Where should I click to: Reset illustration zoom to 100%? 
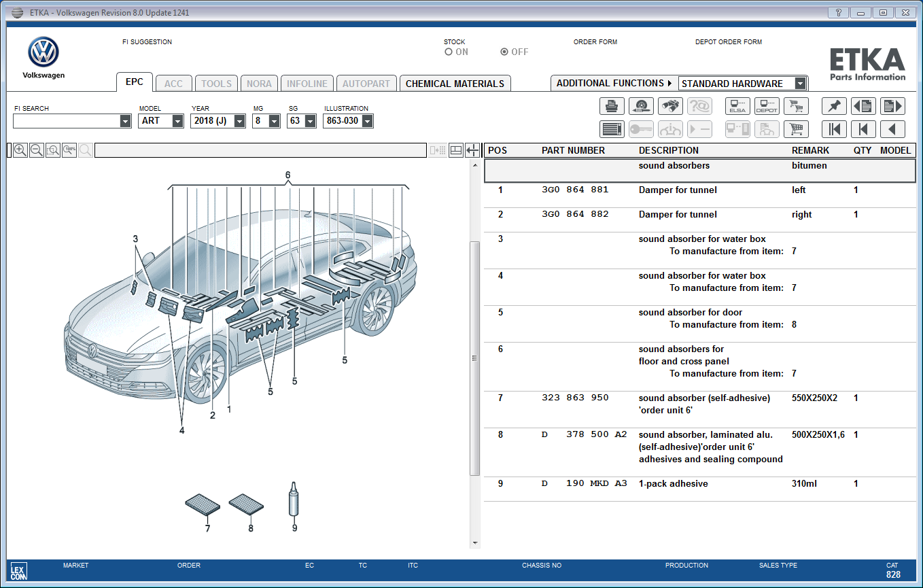click(x=69, y=150)
